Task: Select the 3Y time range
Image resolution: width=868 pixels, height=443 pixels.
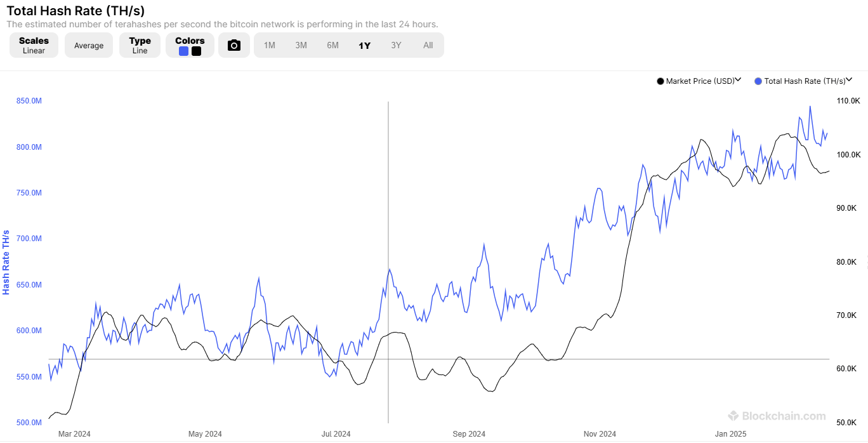Action: (396, 45)
